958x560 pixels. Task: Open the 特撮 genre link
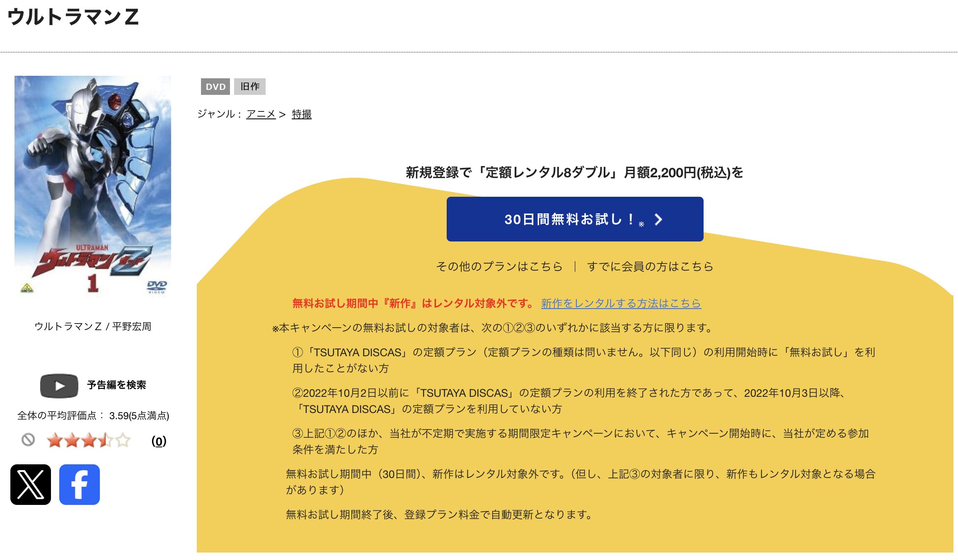302,114
